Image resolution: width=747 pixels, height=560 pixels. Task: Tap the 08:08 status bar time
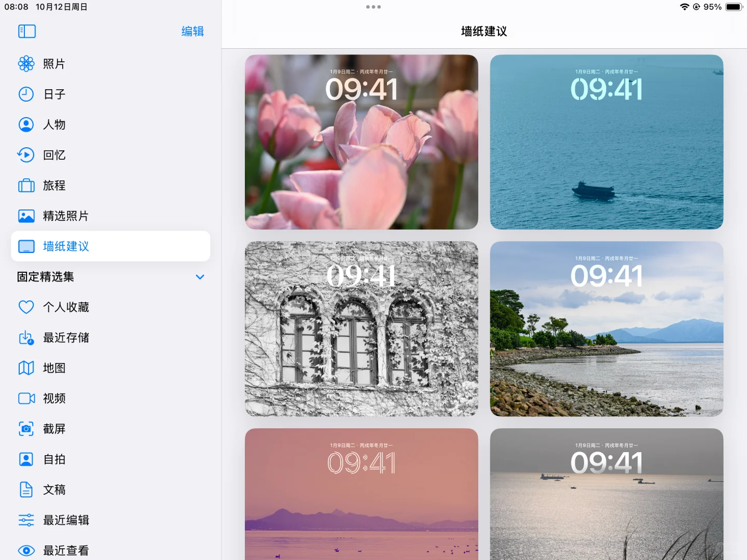[x=16, y=7]
